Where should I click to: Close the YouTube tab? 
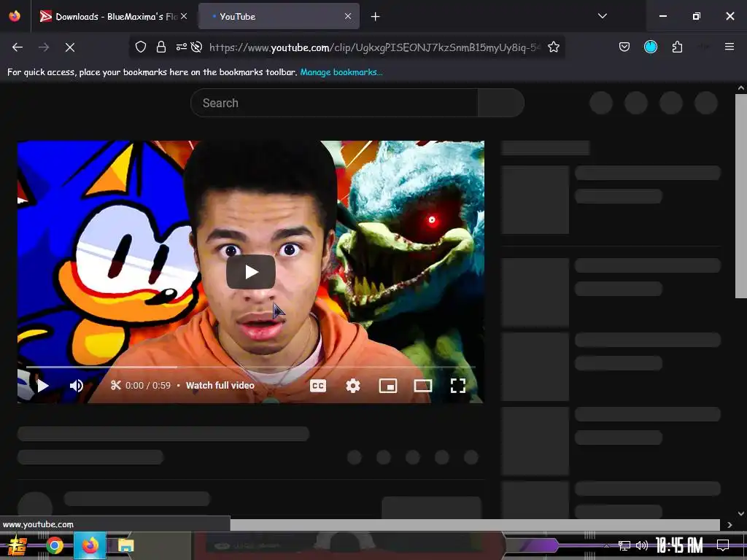coord(348,16)
